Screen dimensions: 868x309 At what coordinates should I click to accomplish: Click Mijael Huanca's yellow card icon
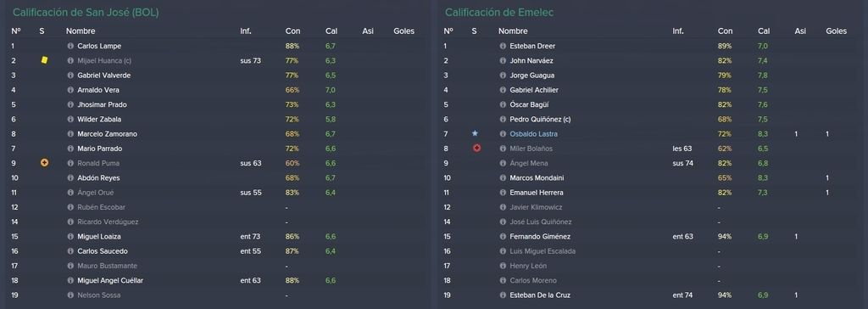tap(44, 60)
